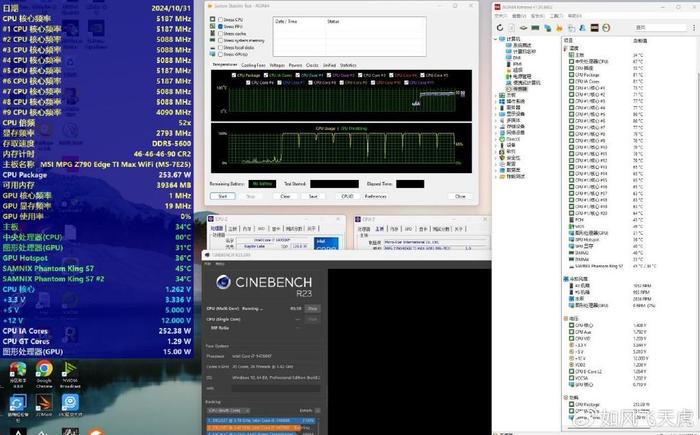The height and width of the screenshot is (435, 700).
Task: Click the black panel toolbar icon in AIDA64
Action: tap(595, 28)
